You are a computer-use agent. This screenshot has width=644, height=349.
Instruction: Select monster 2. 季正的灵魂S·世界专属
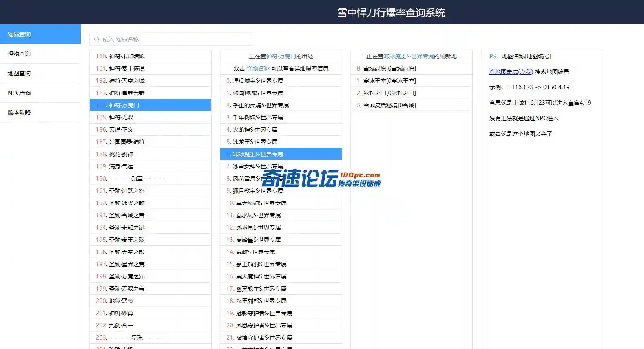(281, 105)
